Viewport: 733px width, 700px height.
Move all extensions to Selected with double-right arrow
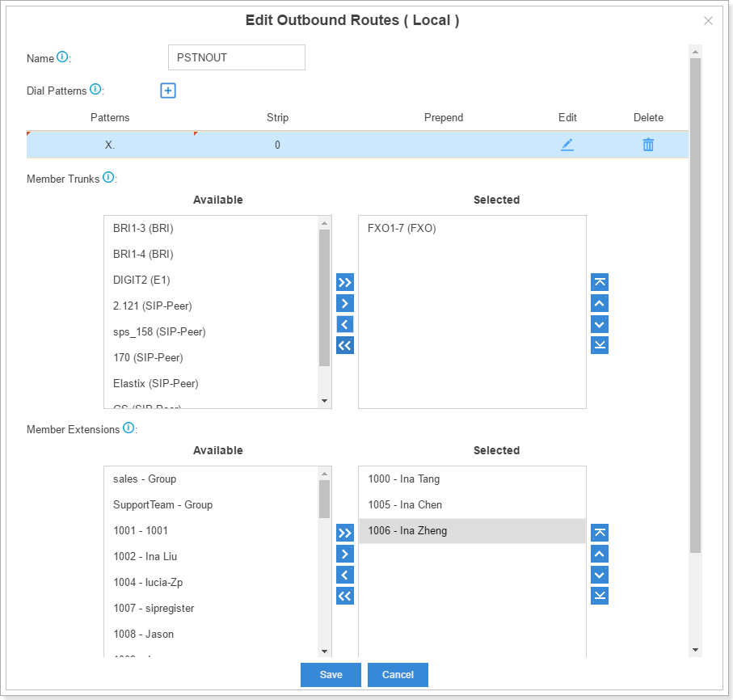click(x=344, y=533)
